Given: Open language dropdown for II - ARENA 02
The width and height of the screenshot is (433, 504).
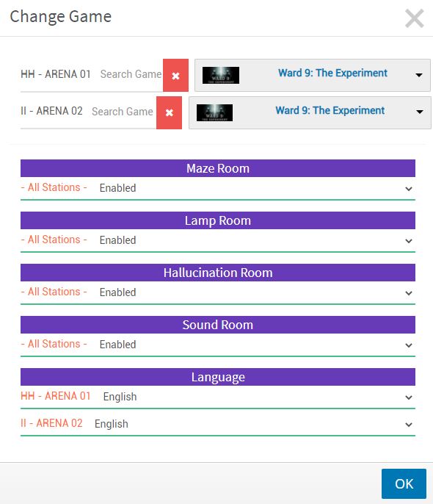Looking at the screenshot, I should click(x=252, y=424).
